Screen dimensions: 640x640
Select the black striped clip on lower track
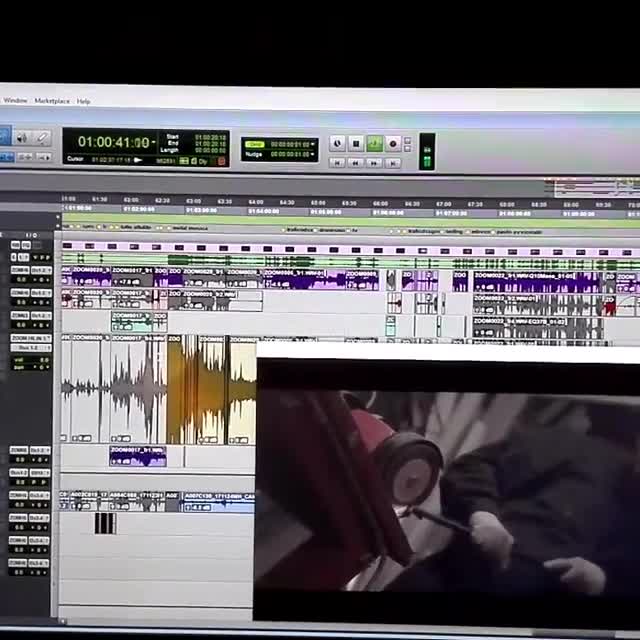pyautogui.click(x=105, y=523)
